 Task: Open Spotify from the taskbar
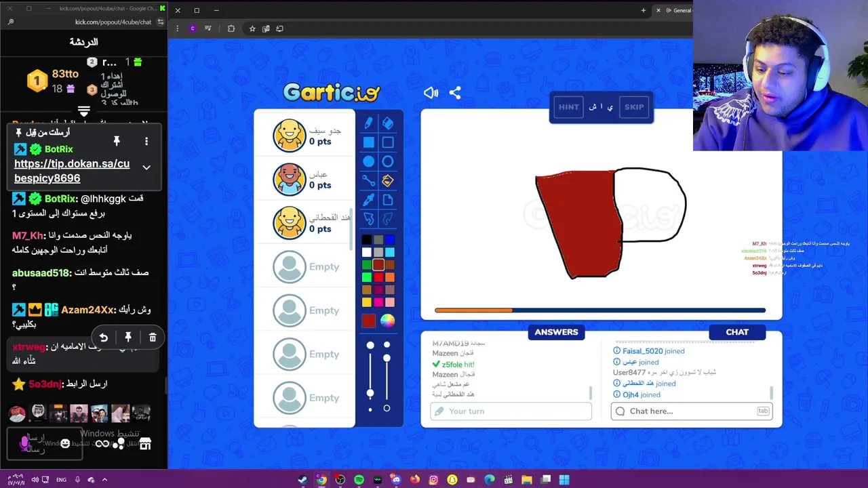(359, 480)
